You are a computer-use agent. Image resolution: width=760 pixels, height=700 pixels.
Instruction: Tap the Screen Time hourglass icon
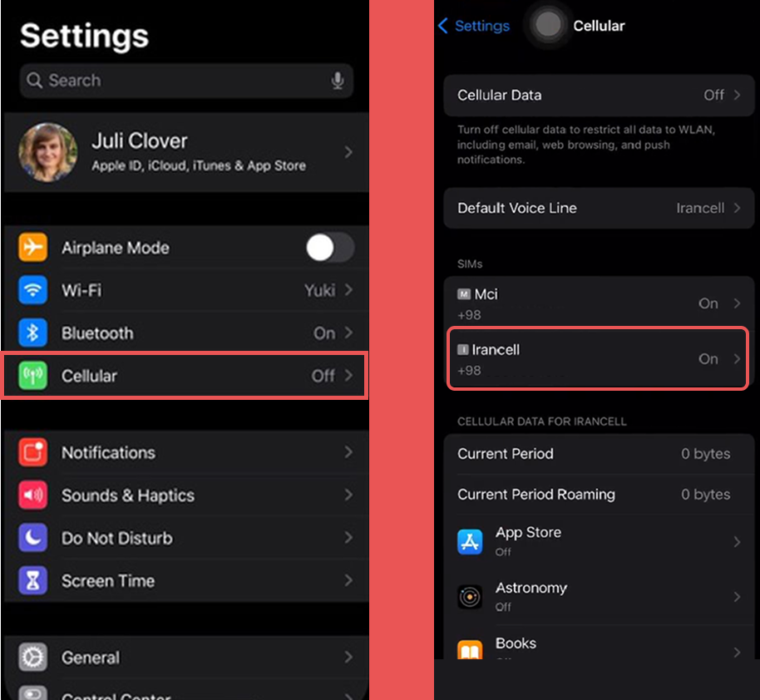(33, 581)
